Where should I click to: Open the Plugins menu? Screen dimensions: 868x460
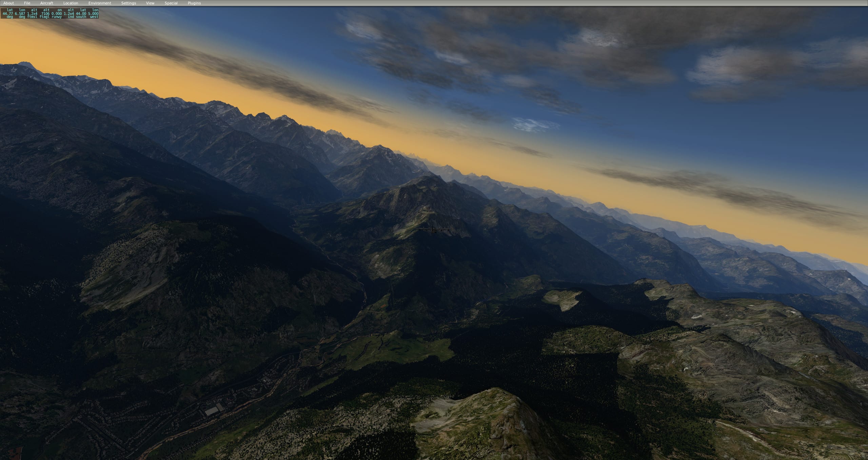coord(194,3)
